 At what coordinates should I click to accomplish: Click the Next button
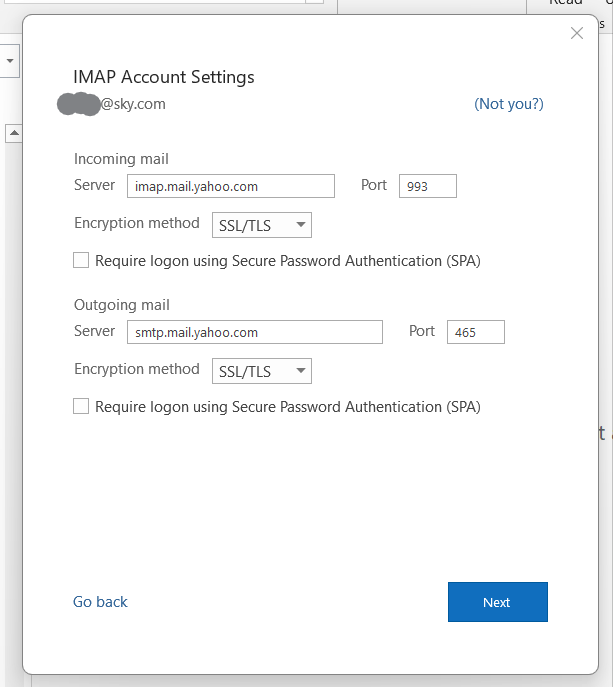click(x=498, y=602)
